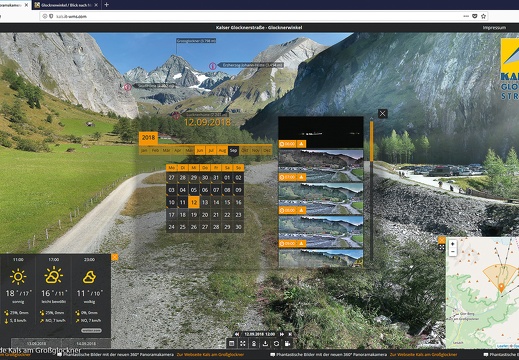
Task: Jump to latest image skip-end button
Action: (290, 334)
